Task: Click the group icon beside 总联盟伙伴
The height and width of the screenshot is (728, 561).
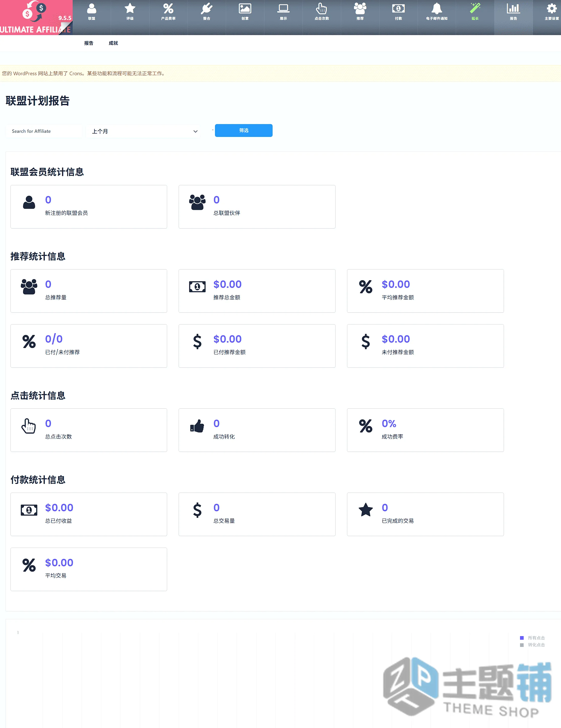Action: click(197, 202)
